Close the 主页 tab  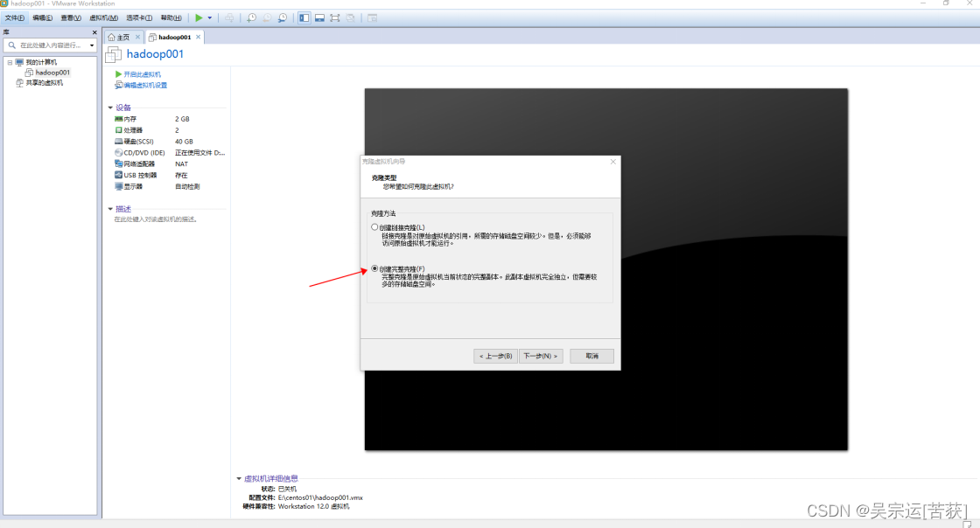click(138, 37)
